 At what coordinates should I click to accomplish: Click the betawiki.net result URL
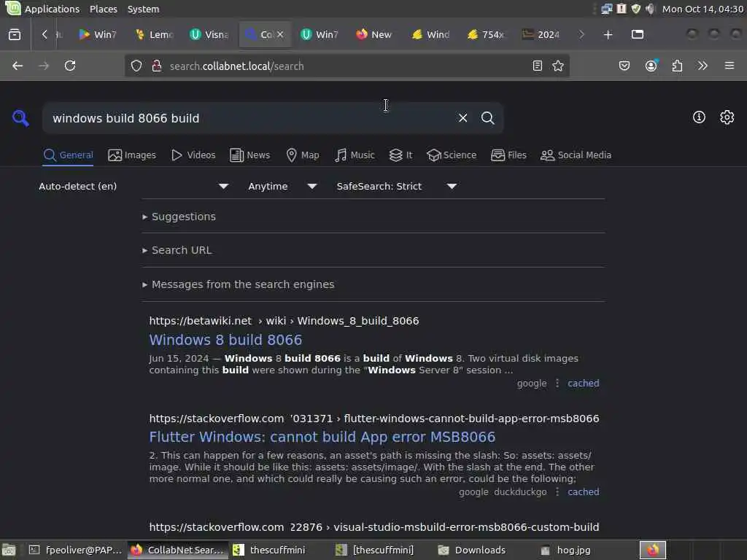click(x=284, y=321)
